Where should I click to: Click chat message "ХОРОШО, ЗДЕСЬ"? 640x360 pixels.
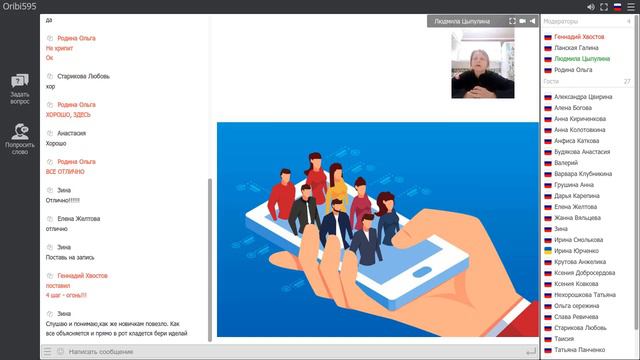[68, 115]
